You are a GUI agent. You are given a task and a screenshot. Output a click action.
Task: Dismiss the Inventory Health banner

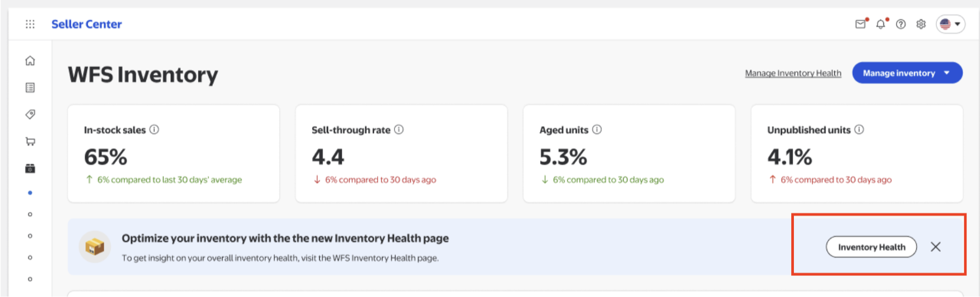tap(936, 247)
